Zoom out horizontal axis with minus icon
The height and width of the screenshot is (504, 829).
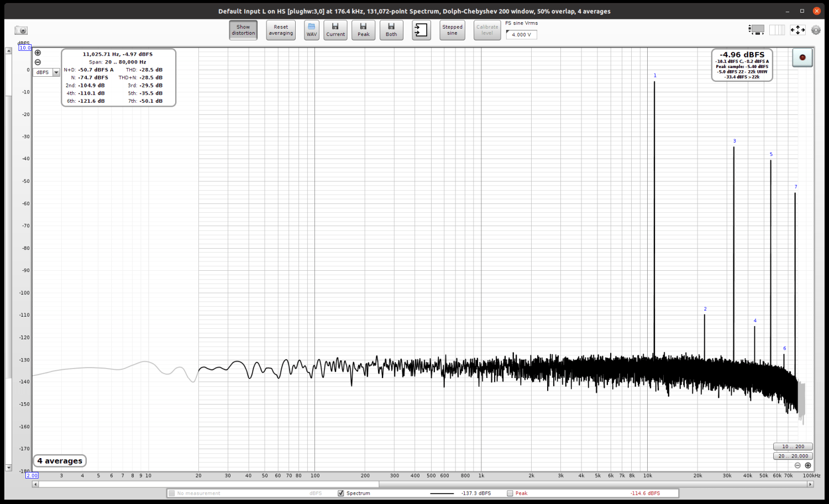point(797,465)
